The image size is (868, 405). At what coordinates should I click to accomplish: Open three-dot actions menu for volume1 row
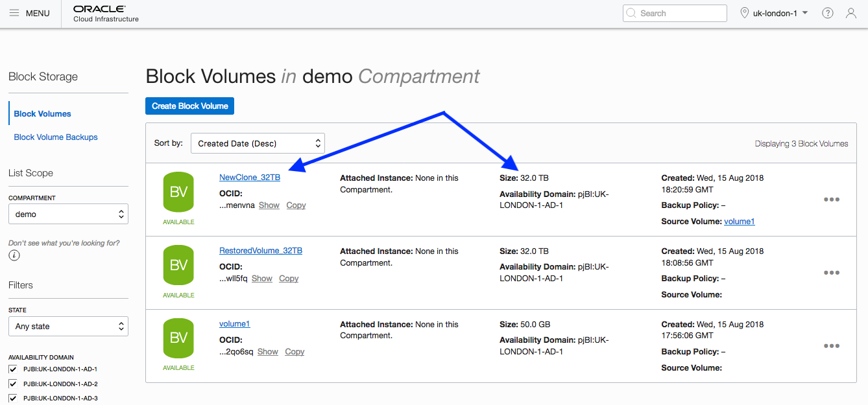831,346
